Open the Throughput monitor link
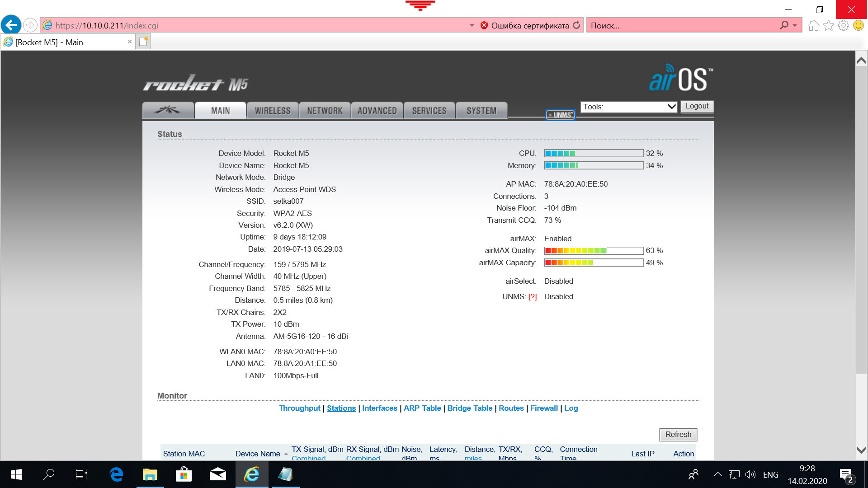Image resolution: width=868 pixels, height=488 pixels. click(x=299, y=408)
